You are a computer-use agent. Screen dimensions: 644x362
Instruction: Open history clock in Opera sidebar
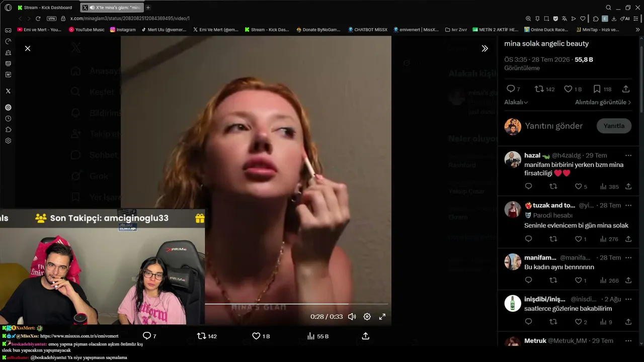coord(8,119)
